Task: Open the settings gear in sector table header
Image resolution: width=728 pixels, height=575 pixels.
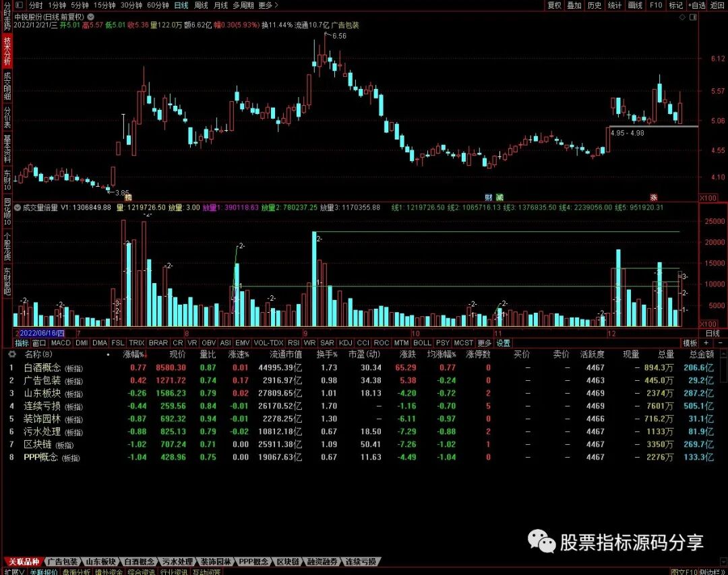Action: coord(12,355)
